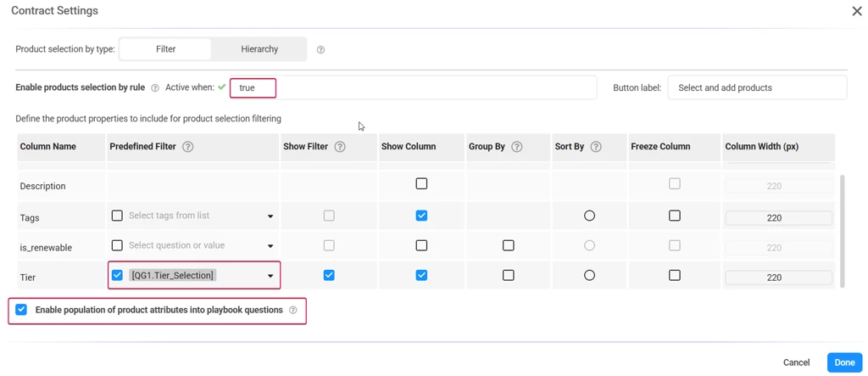
Task: Click help icon for playbook questions option
Action: click(x=293, y=311)
